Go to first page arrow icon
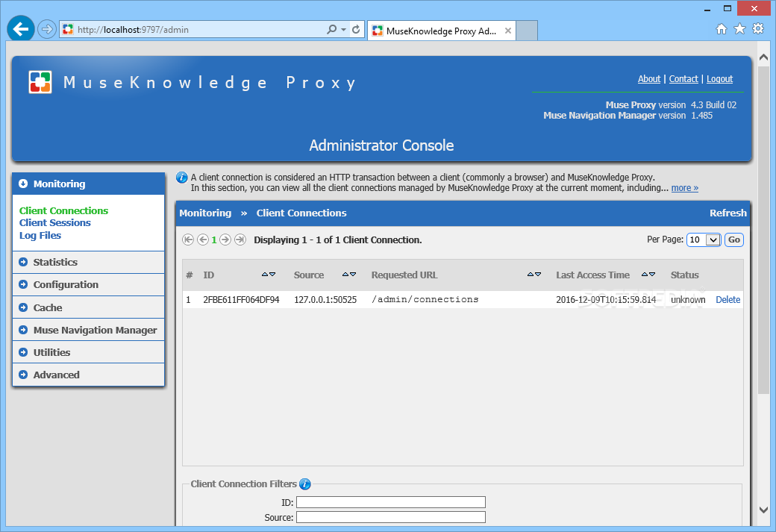The image size is (776, 532). pyautogui.click(x=188, y=240)
